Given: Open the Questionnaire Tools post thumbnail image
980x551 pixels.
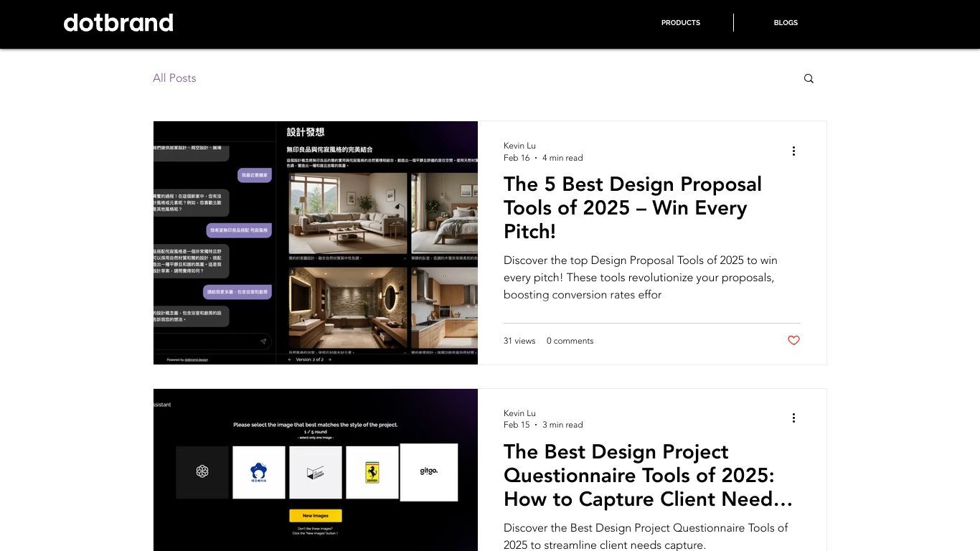Looking at the screenshot, I should 316,470.
